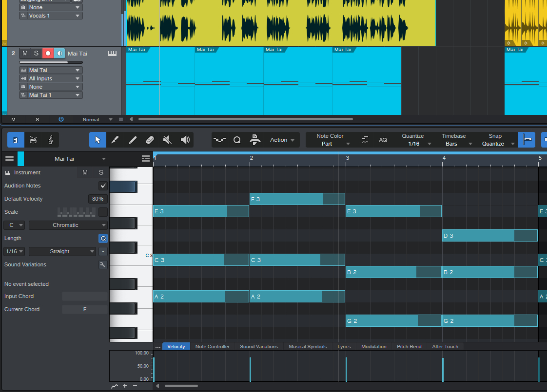
Task: Select the Mute tool
Action: tap(167, 140)
